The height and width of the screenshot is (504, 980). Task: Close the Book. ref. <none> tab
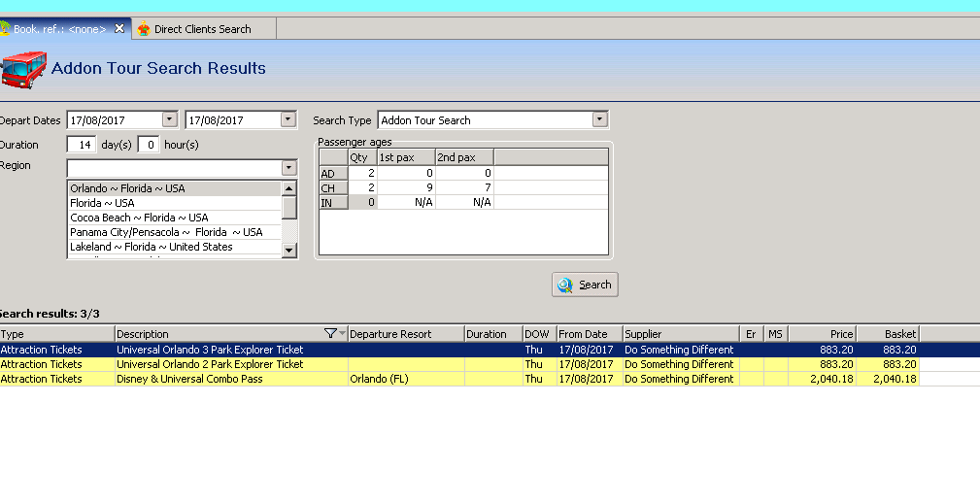tap(119, 28)
